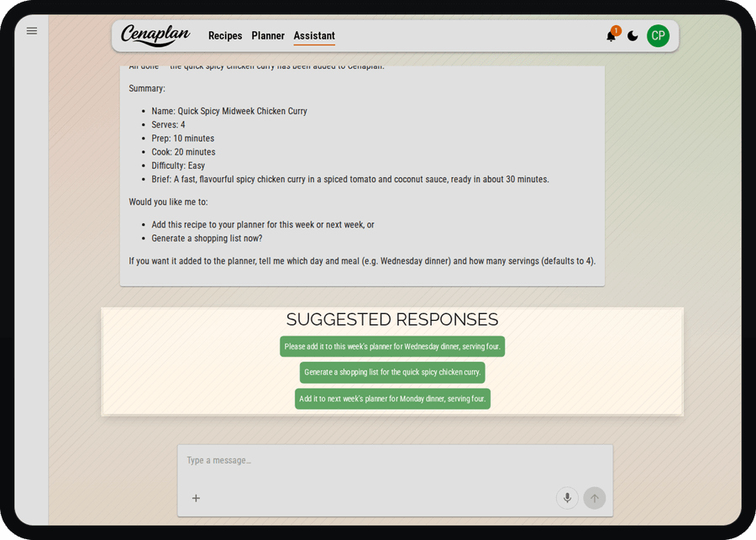Go to Planner tab
Screen dimensions: 756x540
tap(268, 35)
